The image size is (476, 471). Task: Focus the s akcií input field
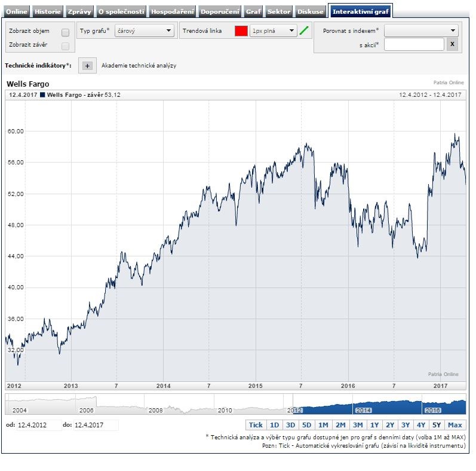(414, 44)
